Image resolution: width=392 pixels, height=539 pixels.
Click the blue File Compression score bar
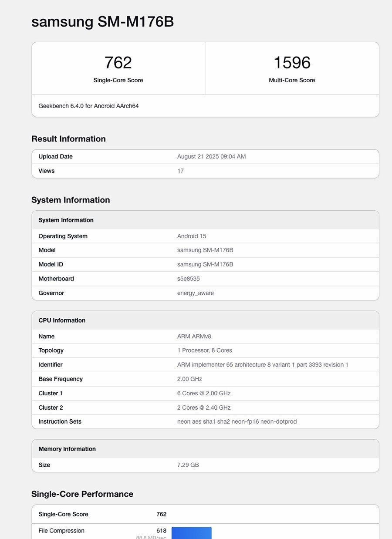[x=191, y=533]
